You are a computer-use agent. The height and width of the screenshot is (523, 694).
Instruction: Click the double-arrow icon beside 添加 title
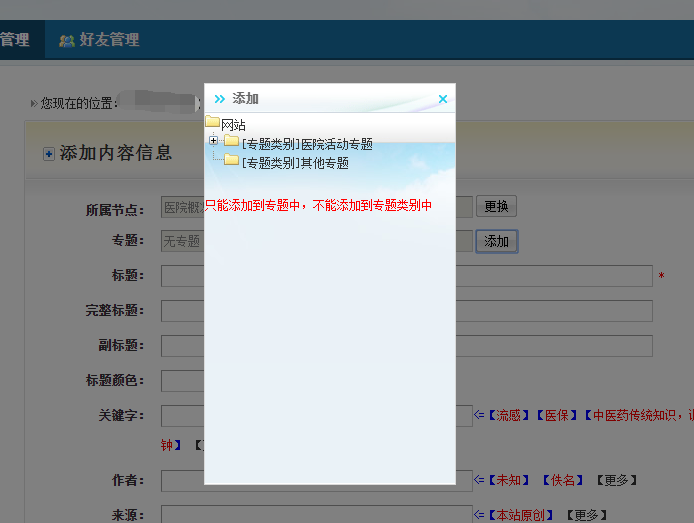[219, 99]
